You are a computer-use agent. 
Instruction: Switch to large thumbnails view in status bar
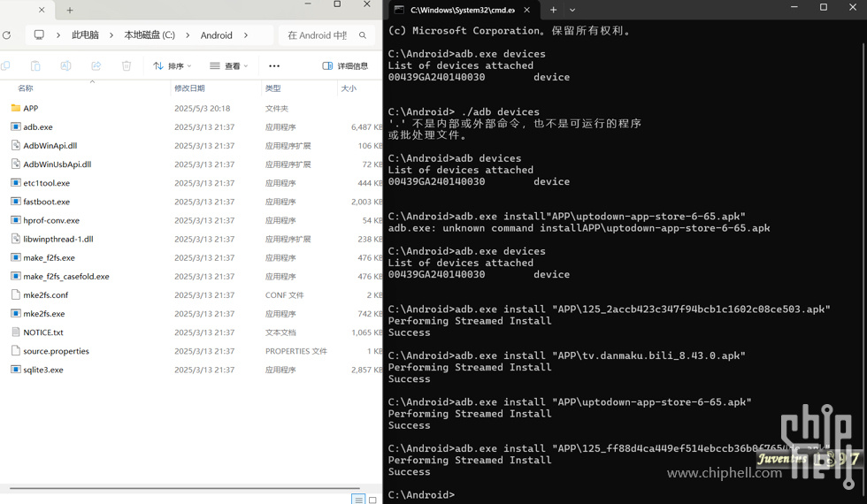click(372, 500)
